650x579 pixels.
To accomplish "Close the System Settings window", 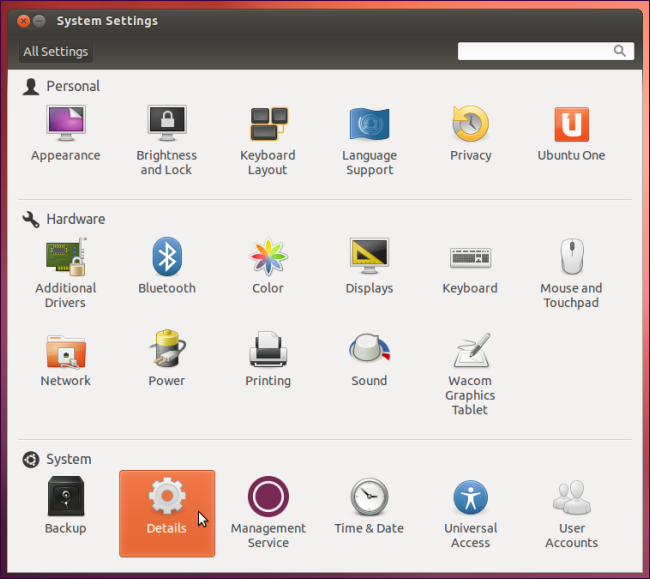I will [x=24, y=21].
